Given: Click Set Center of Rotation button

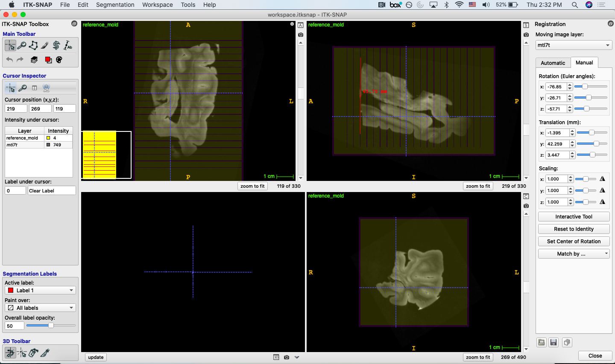Looking at the screenshot, I should pyautogui.click(x=574, y=241).
